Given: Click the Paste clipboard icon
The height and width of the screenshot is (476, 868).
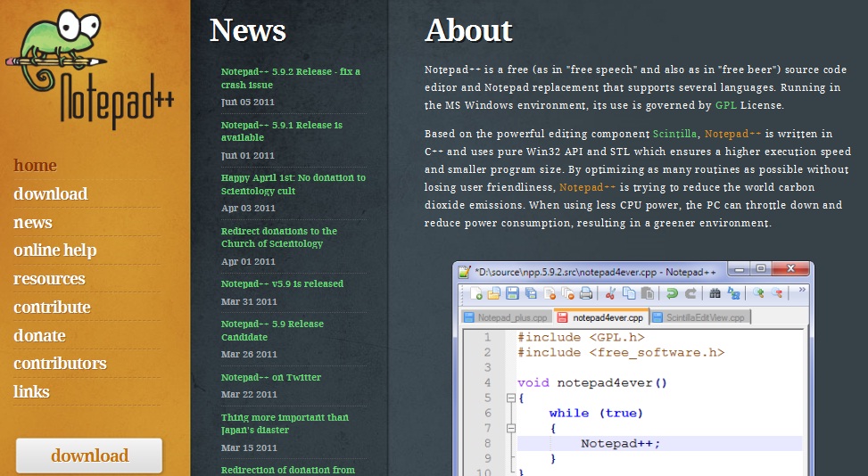Looking at the screenshot, I should coord(647,293).
